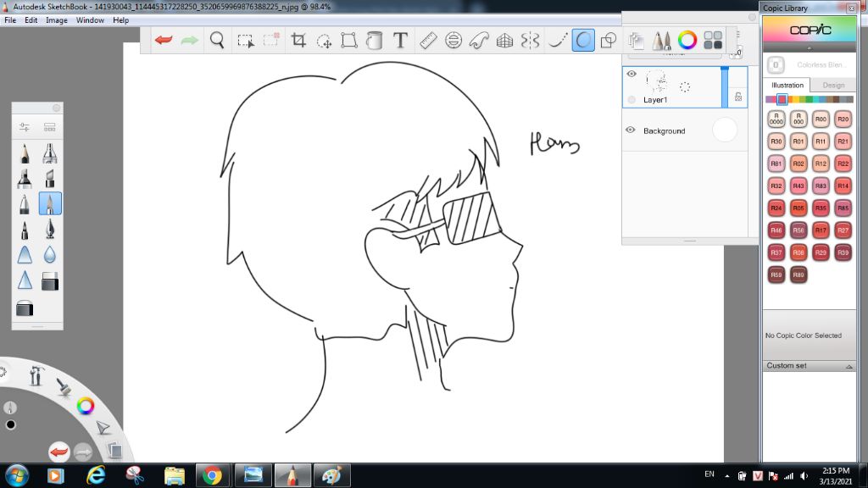This screenshot has height=488, width=868.
Task: Open the Image menu
Action: (x=57, y=20)
